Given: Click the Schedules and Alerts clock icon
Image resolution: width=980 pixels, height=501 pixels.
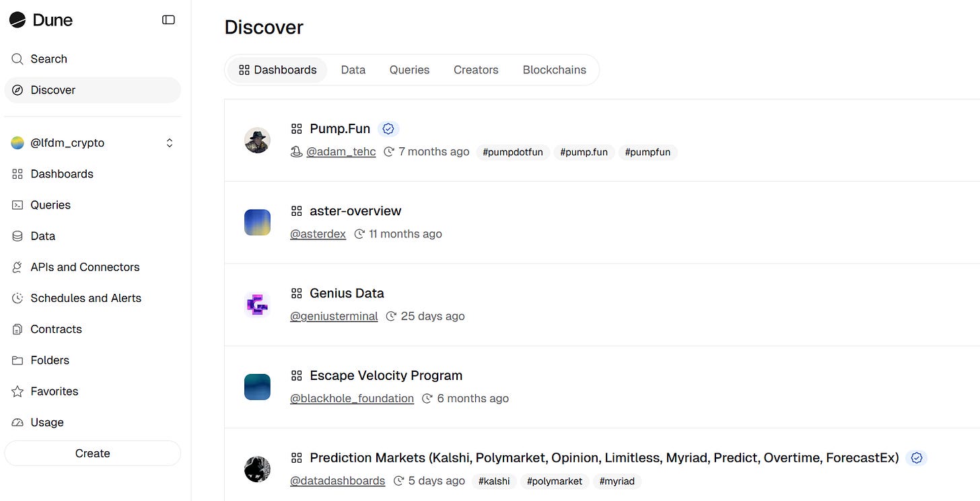Looking at the screenshot, I should click(17, 298).
